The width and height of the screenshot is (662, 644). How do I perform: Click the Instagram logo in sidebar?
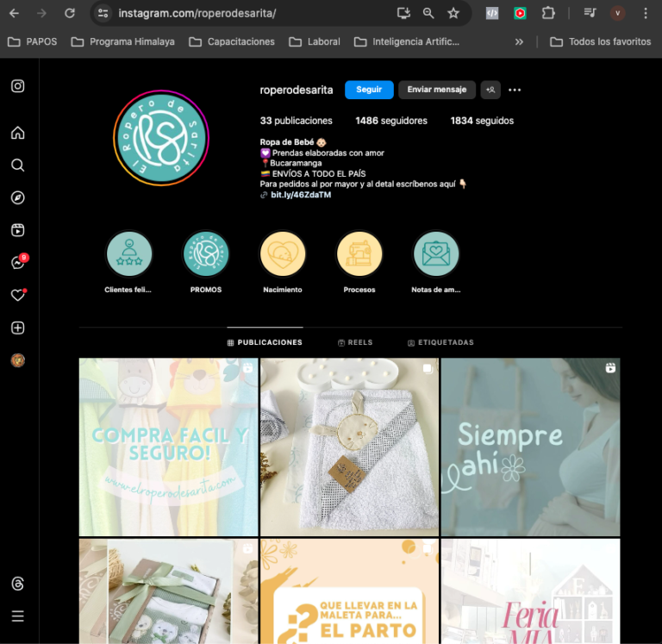pyautogui.click(x=17, y=86)
